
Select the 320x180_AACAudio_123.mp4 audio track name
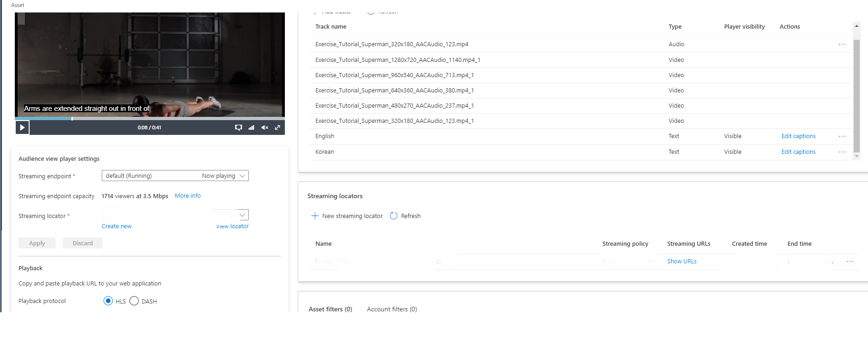point(392,44)
